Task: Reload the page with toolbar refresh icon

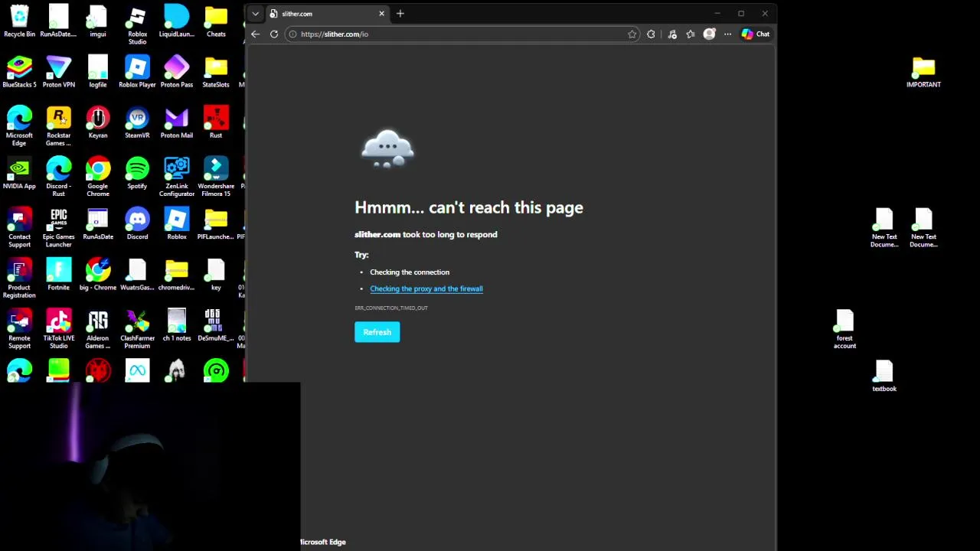Action: tap(273, 34)
